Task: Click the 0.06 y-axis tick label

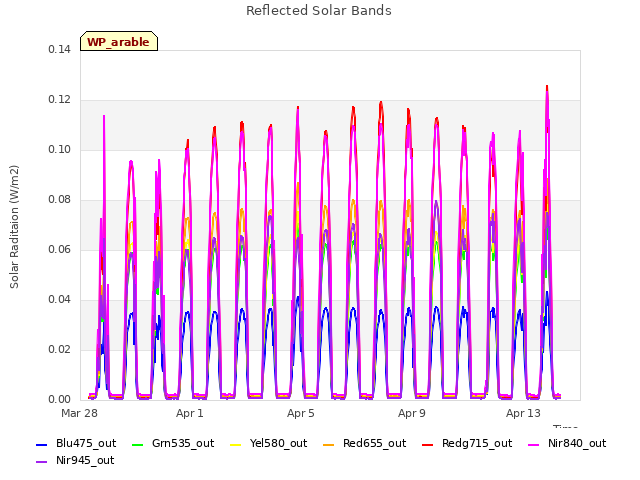Action: [60, 250]
